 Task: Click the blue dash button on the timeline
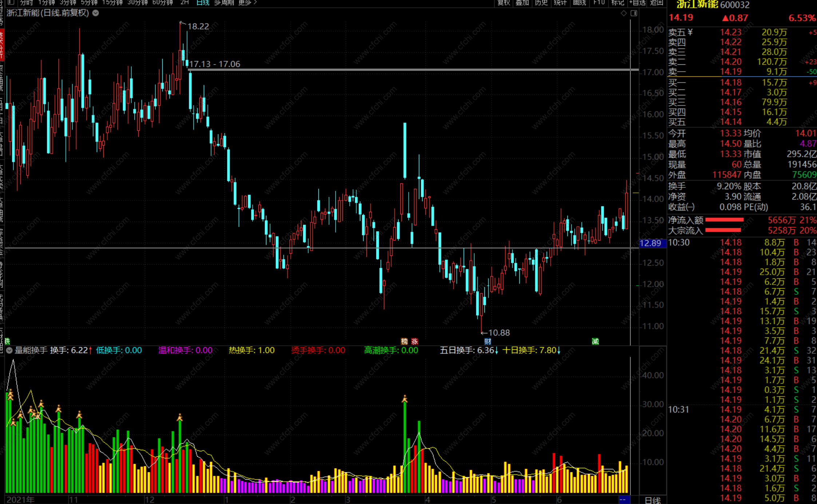coord(624,500)
